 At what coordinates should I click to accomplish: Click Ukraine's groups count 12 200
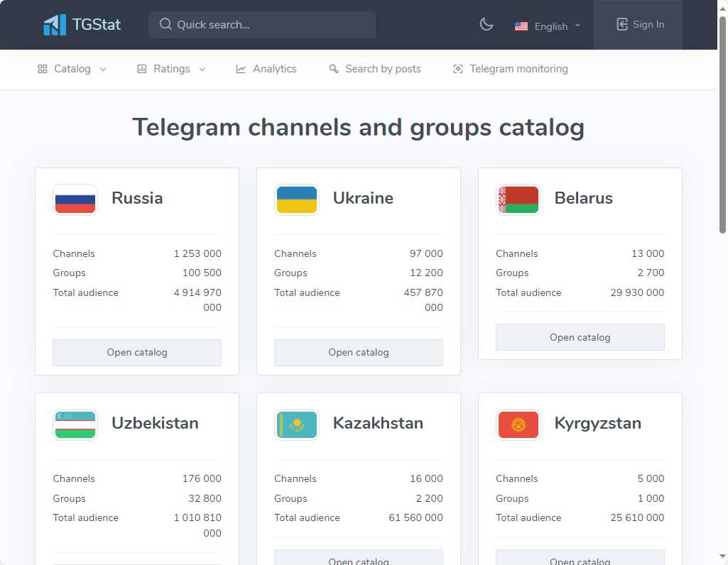(426, 273)
